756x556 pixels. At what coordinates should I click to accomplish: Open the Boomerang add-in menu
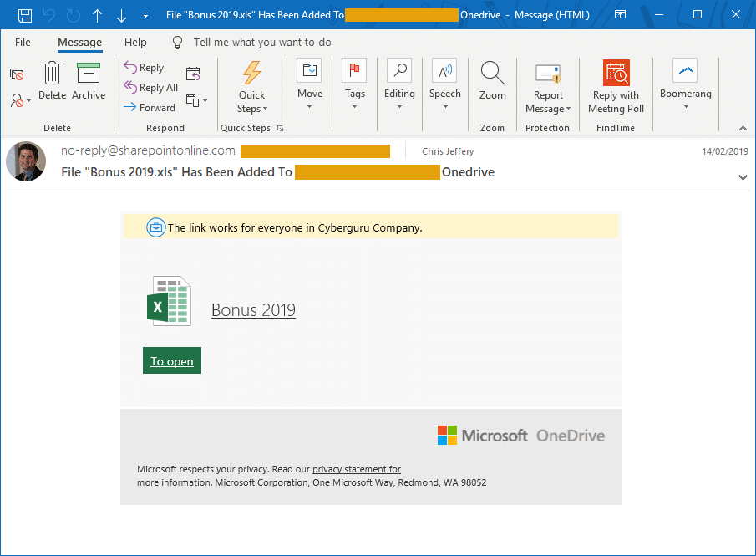[685, 84]
